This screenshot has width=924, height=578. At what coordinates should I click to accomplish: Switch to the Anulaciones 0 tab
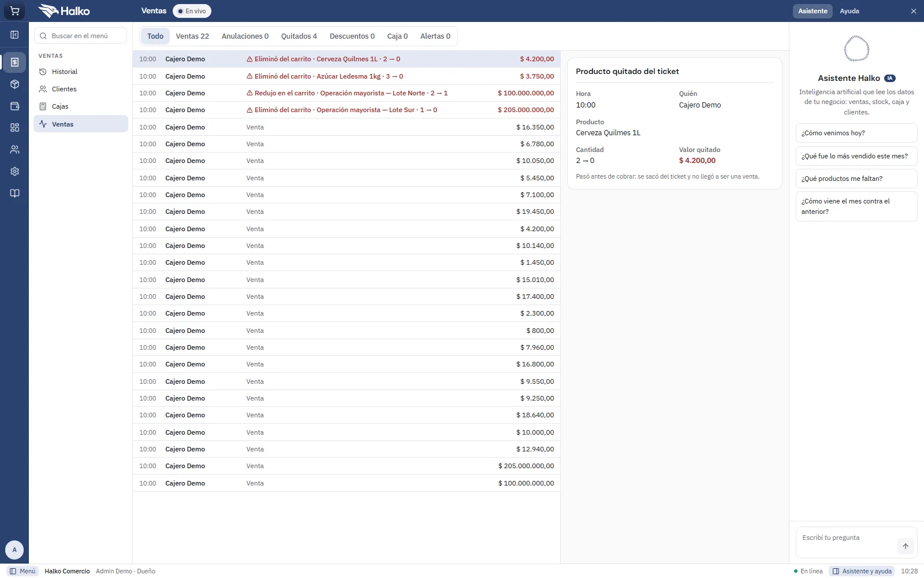pyautogui.click(x=245, y=36)
